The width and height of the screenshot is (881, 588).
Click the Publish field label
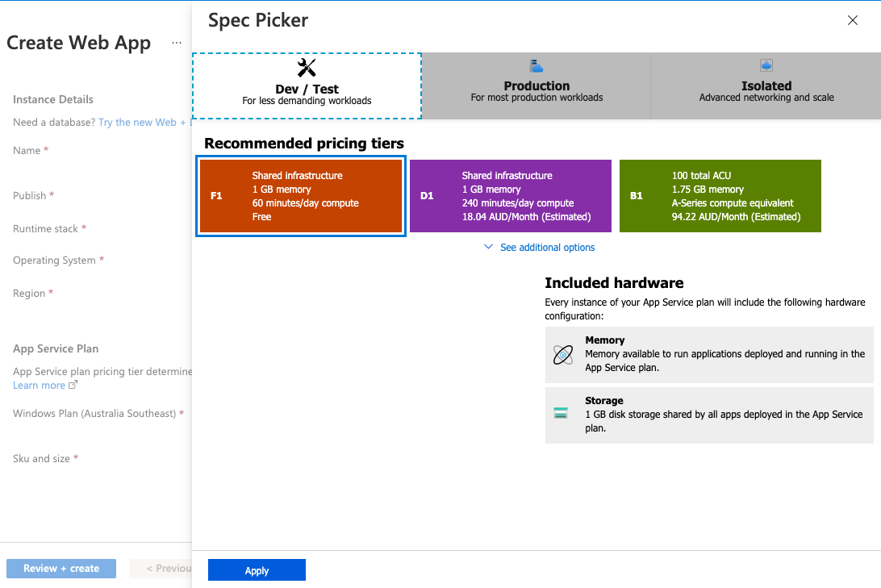[29, 195]
